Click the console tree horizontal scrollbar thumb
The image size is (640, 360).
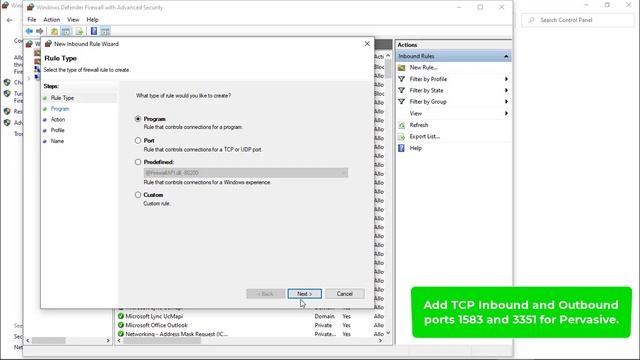point(49,340)
